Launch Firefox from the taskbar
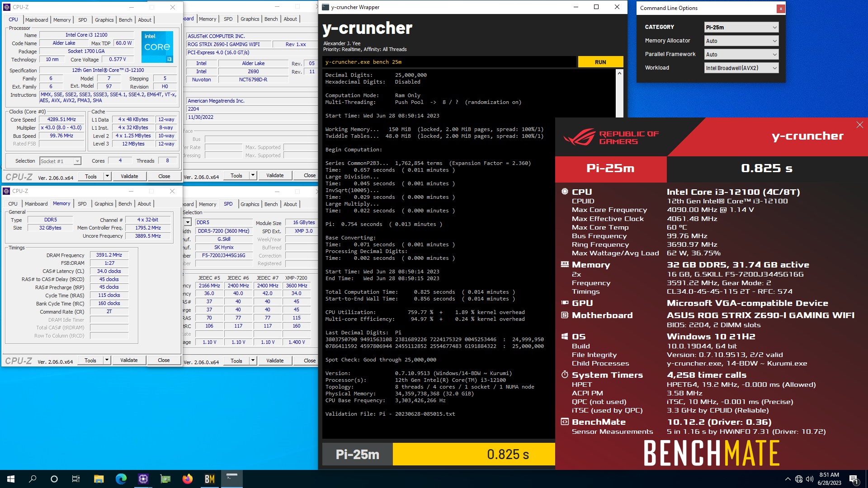This screenshot has width=868, height=488. (x=187, y=479)
